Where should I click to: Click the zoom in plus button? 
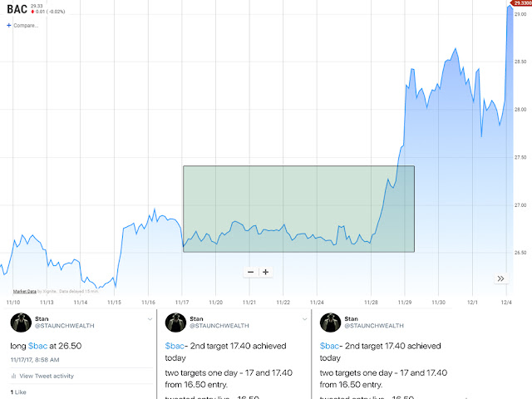266,272
